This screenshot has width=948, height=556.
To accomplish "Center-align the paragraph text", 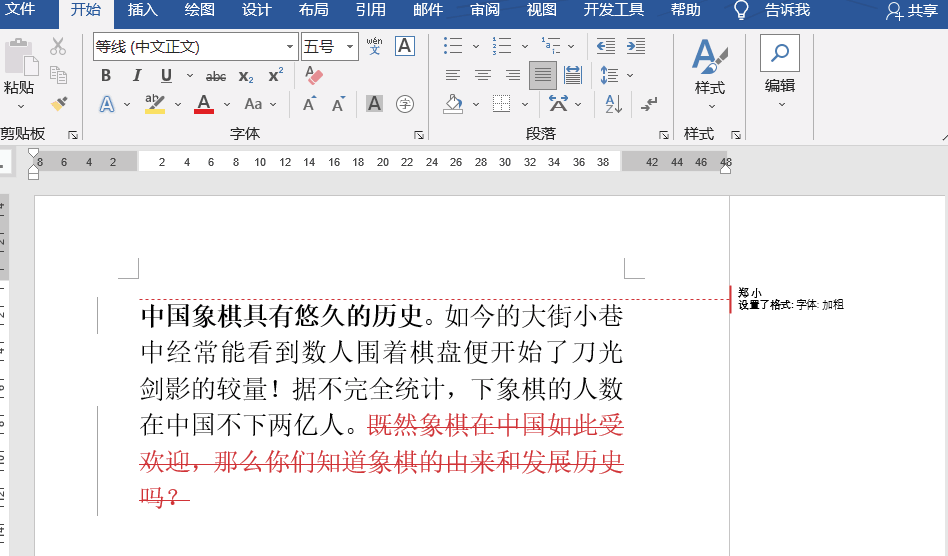I will pyautogui.click(x=483, y=76).
